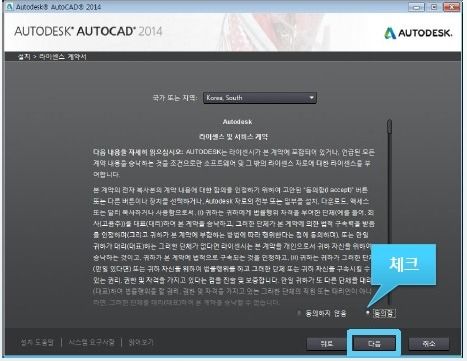The width and height of the screenshot is (467, 361).
Task: Click the 라이센스 및 서비스 계약 heading
Action: pos(233,137)
